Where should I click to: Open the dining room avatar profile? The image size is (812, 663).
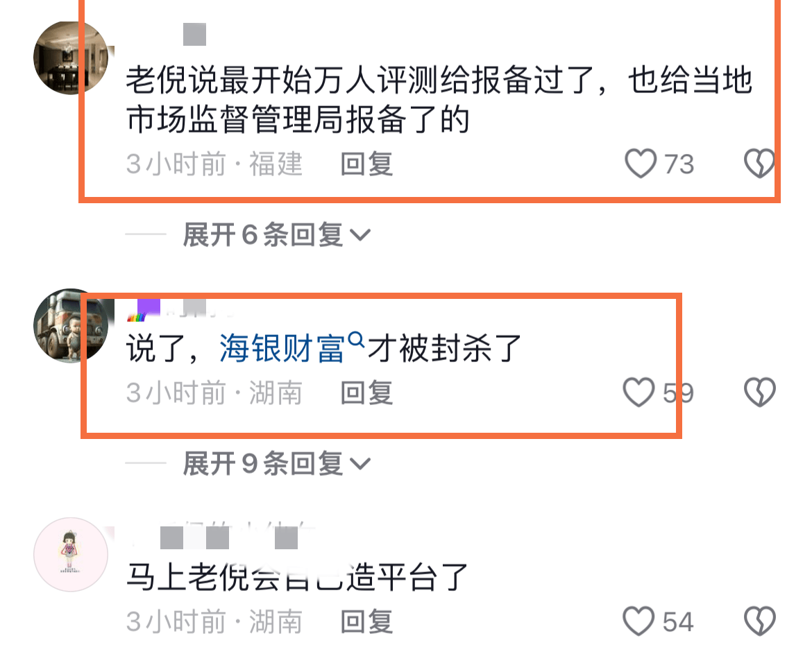(x=71, y=58)
